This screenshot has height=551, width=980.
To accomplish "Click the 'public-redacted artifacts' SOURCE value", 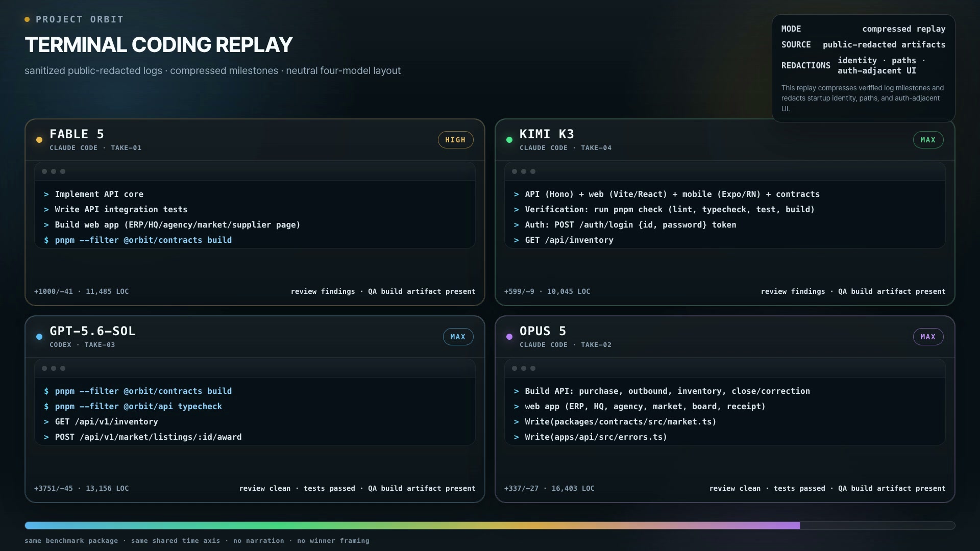I will (884, 45).
